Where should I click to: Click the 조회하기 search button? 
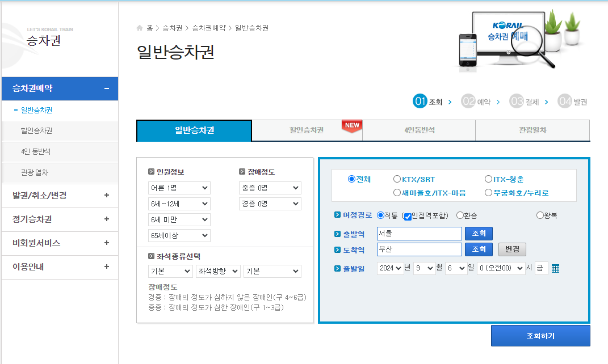[540, 335]
